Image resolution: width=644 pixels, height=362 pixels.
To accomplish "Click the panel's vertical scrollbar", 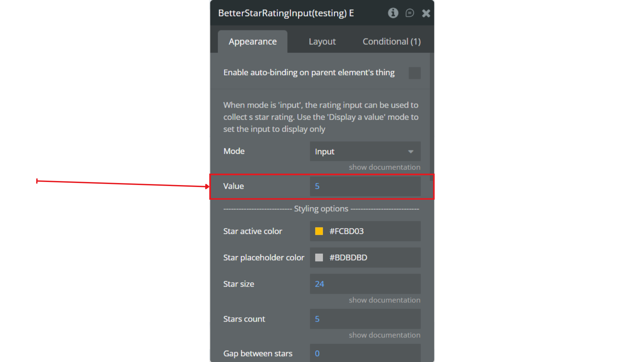I will coord(431,117).
